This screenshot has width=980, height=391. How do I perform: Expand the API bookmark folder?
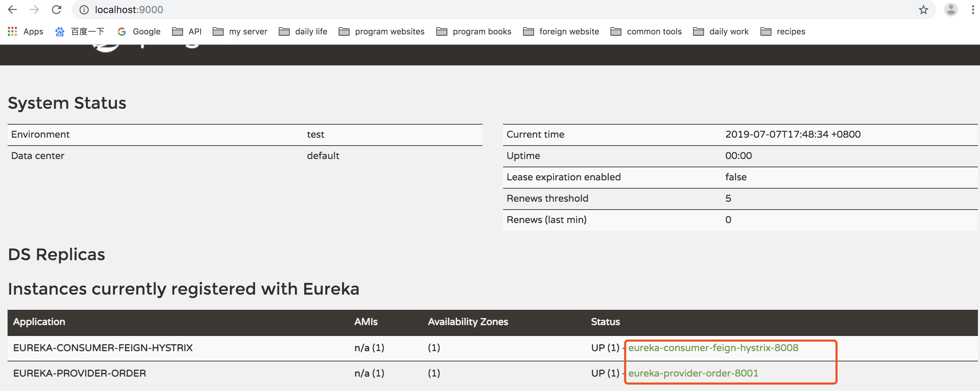[x=187, y=32]
